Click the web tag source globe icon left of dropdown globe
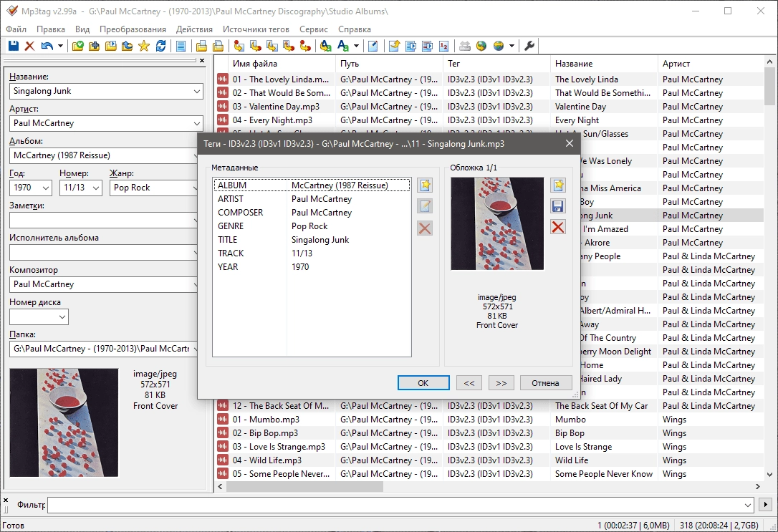The image size is (778, 532). click(x=481, y=46)
